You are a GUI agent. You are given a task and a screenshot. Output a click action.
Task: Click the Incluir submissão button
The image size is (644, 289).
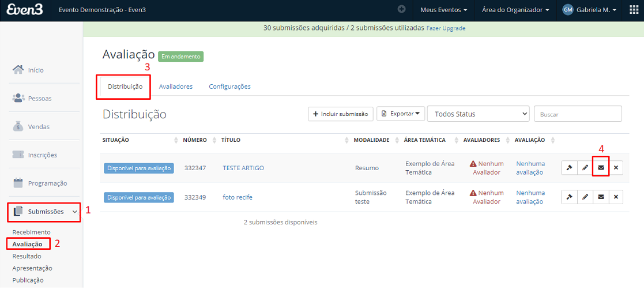click(x=341, y=114)
